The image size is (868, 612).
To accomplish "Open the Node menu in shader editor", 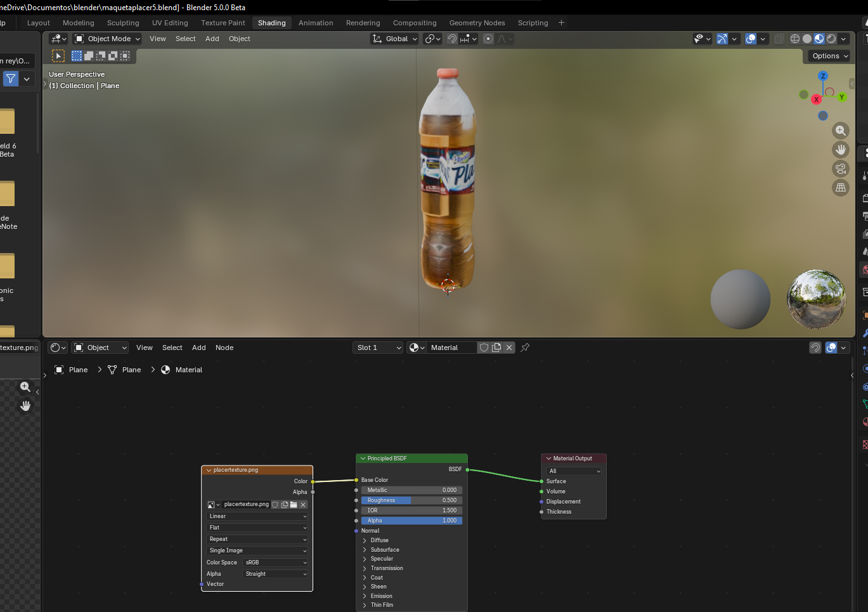I will (224, 348).
